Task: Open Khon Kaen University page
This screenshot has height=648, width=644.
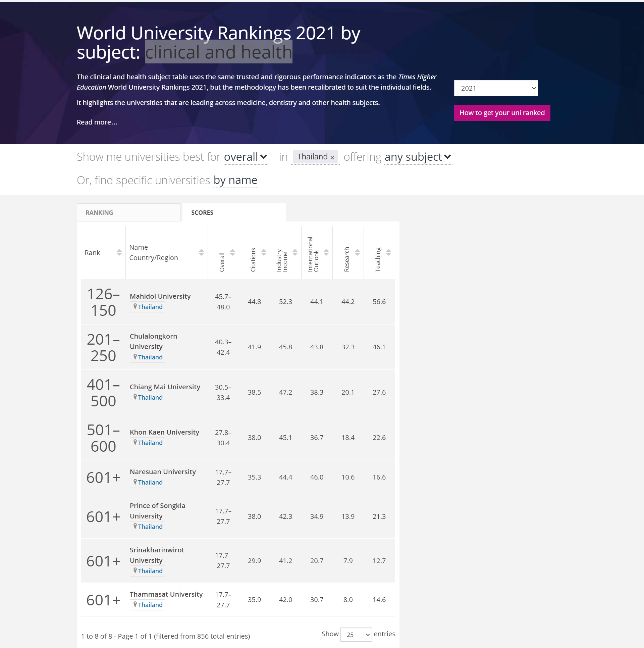Action: [164, 432]
